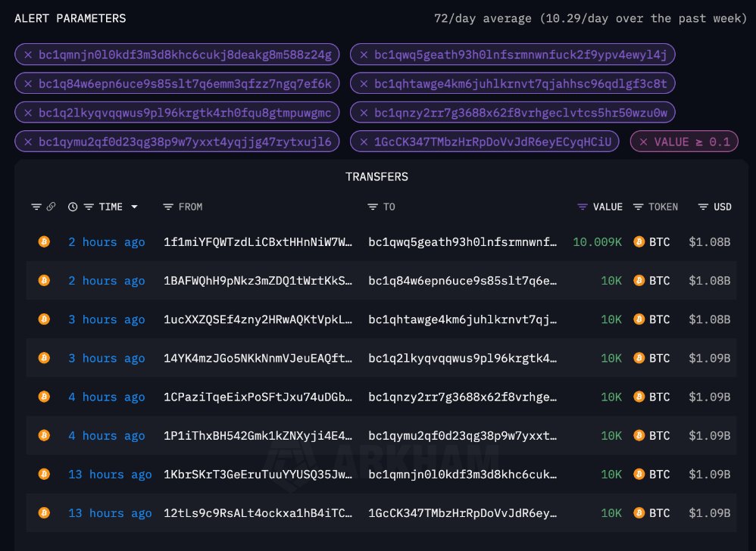Click the ALERT PARAMETERS heading

point(70,18)
